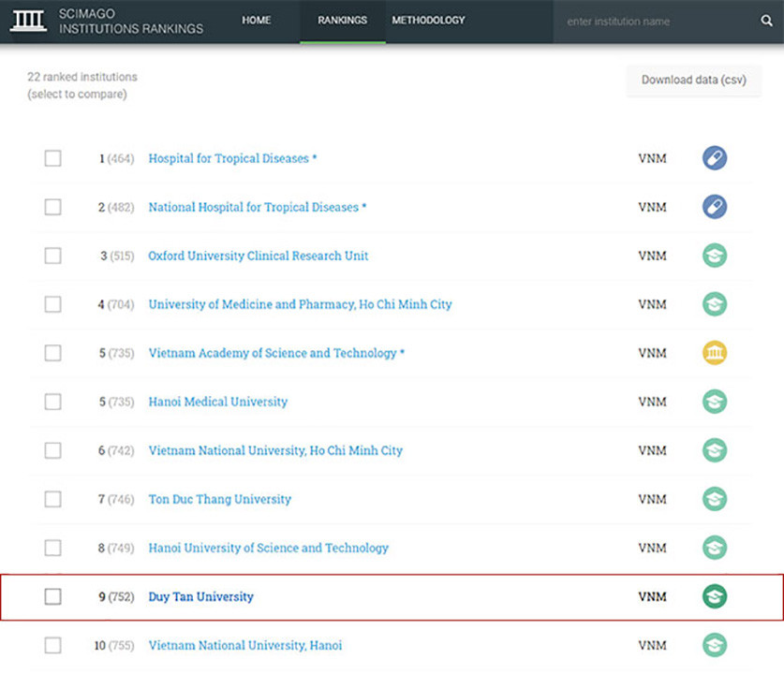Click health icon for National Hospital for Tropical Diseases
The height and width of the screenshot is (674, 784).
715,207
